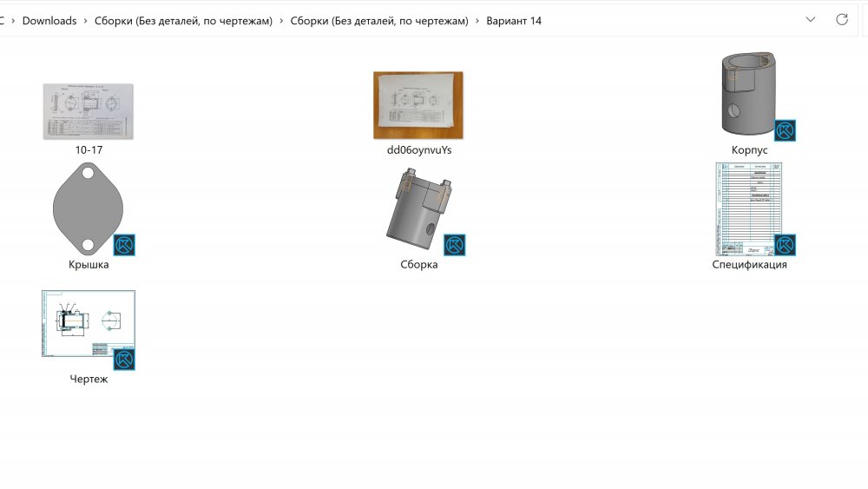Go to Downloads in the address breadcrumb
868x489 pixels.
tap(49, 21)
